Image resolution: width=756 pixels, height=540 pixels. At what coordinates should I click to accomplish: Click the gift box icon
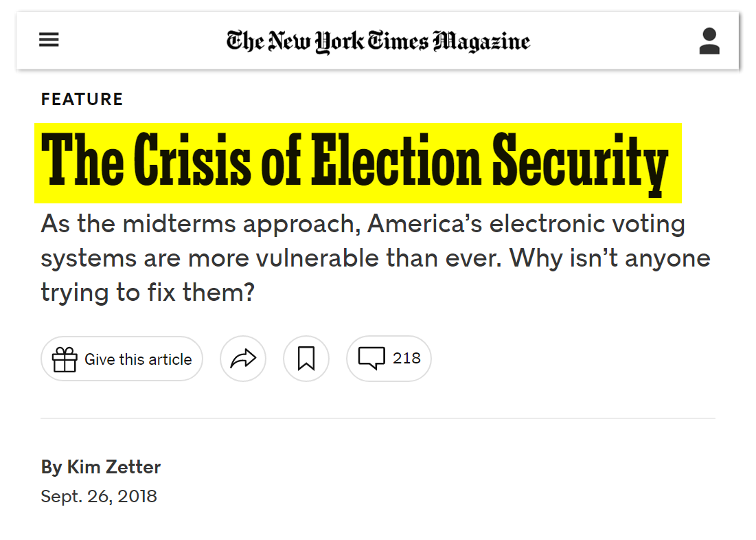(65, 359)
